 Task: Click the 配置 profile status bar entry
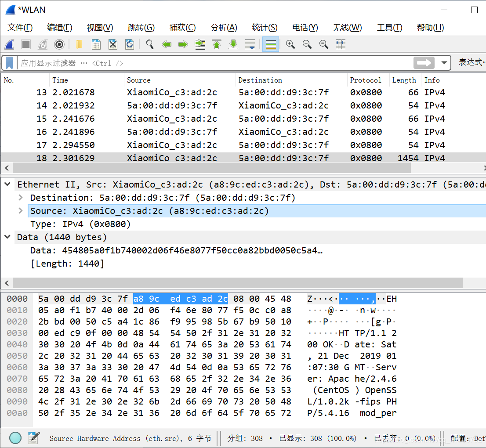(468, 438)
